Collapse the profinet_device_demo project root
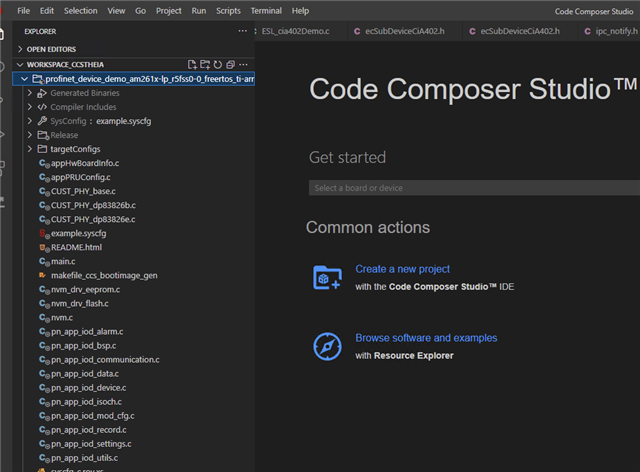640x472 pixels. point(24,78)
